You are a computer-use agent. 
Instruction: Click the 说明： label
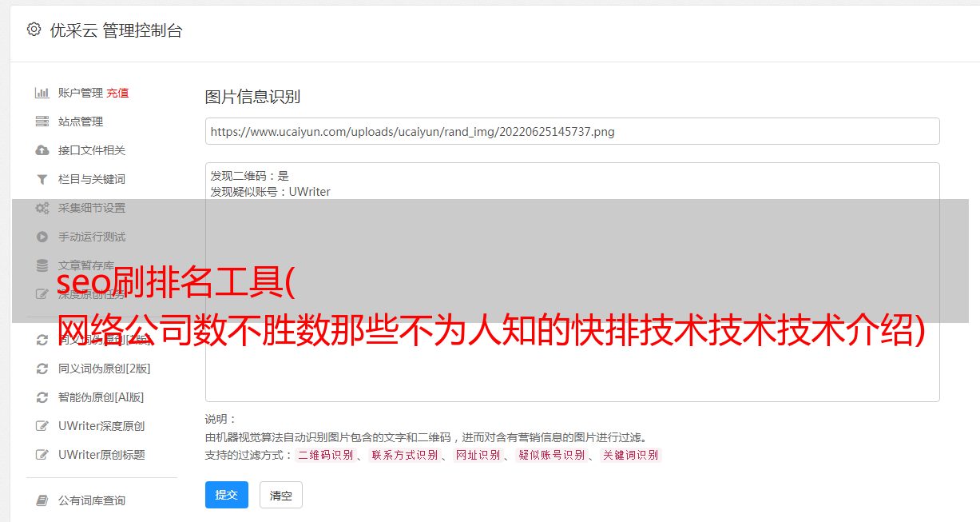point(220,419)
